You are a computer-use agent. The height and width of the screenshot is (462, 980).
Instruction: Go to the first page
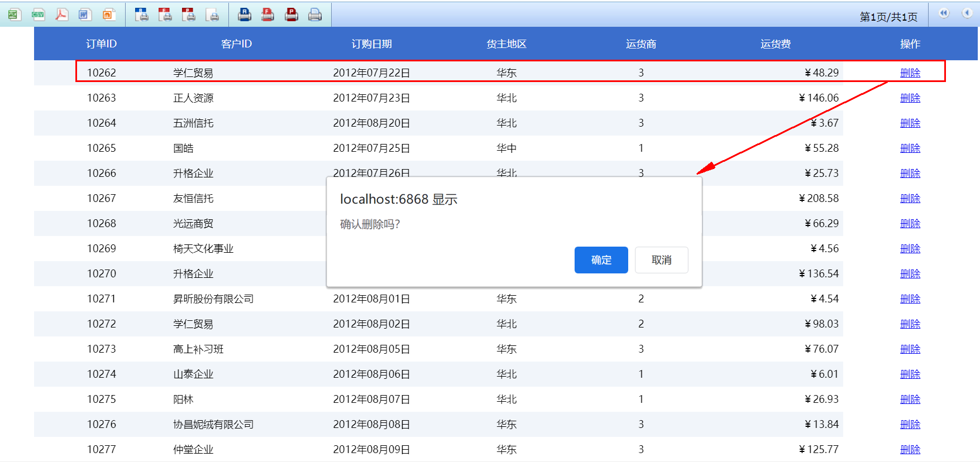point(944,13)
